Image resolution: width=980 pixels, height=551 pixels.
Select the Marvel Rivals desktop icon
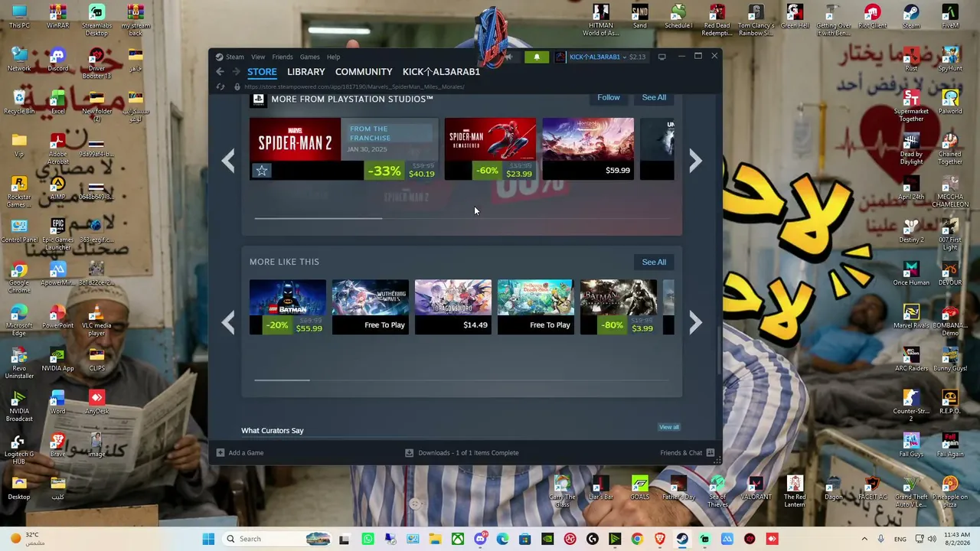pyautogui.click(x=911, y=317)
